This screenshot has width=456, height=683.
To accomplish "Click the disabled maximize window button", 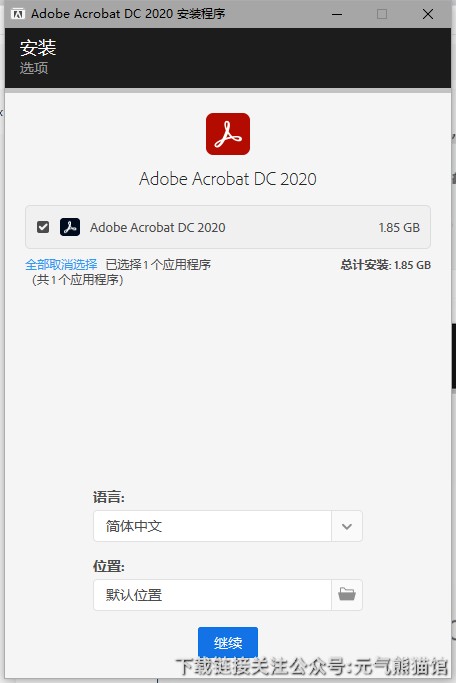I will pos(382,14).
